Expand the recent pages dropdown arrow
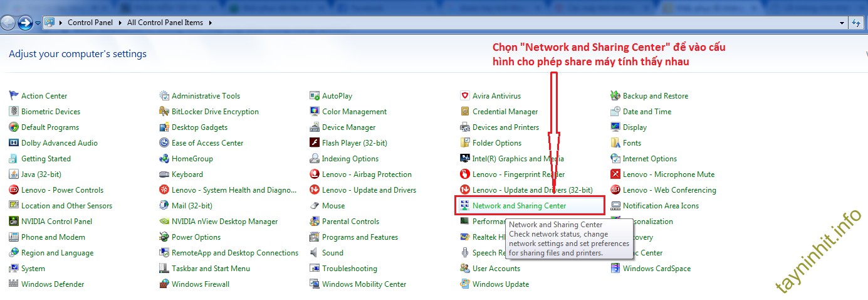 click(x=38, y=23)
